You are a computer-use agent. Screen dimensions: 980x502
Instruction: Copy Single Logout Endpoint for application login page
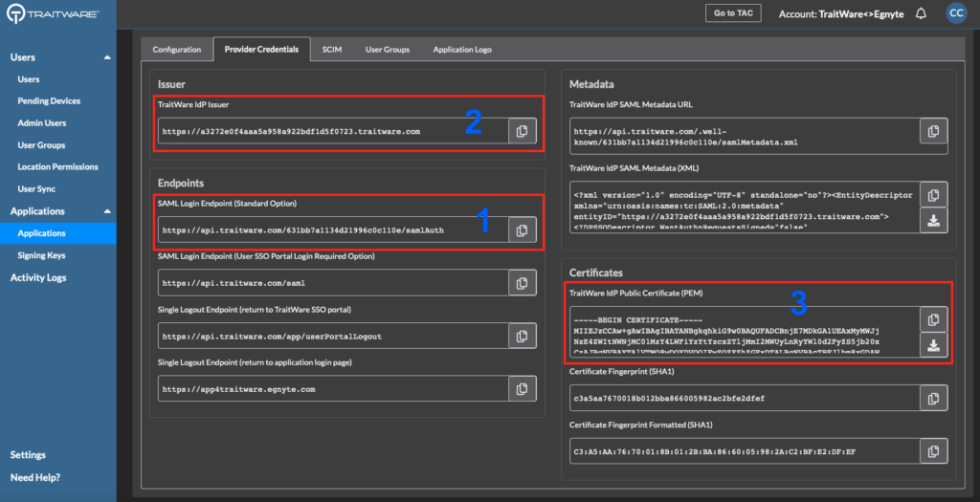pos(522,389)
